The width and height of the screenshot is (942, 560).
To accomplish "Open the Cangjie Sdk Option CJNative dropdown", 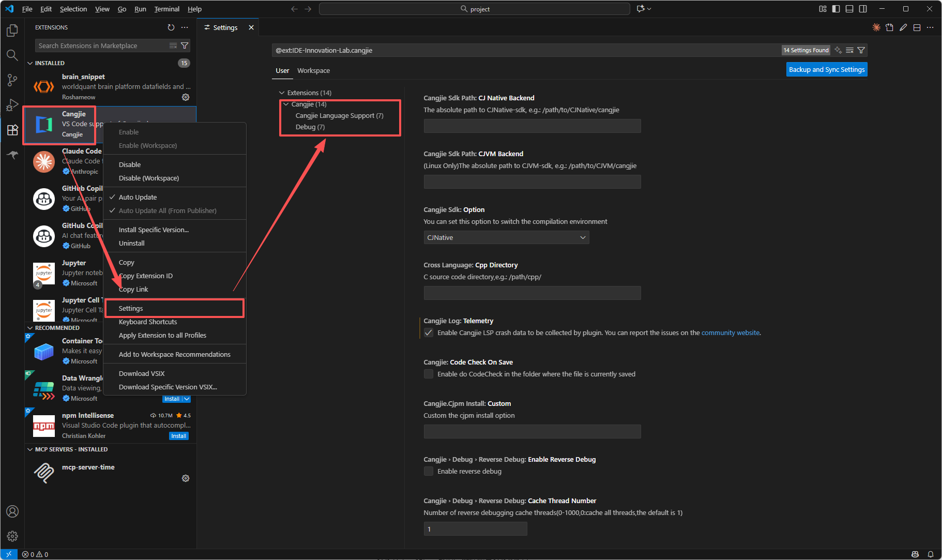I will click(x=506, y=237).
